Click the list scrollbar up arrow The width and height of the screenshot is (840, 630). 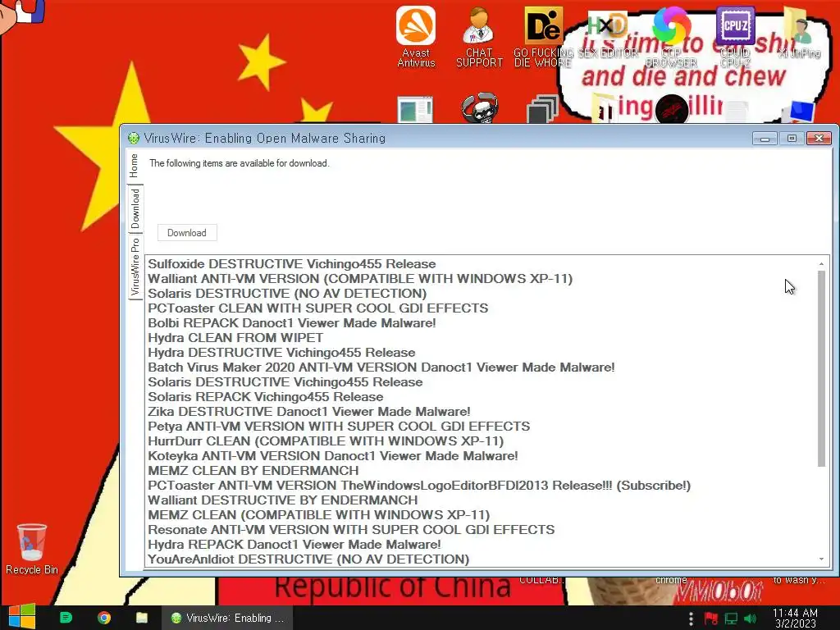click(x=821, y=263)
